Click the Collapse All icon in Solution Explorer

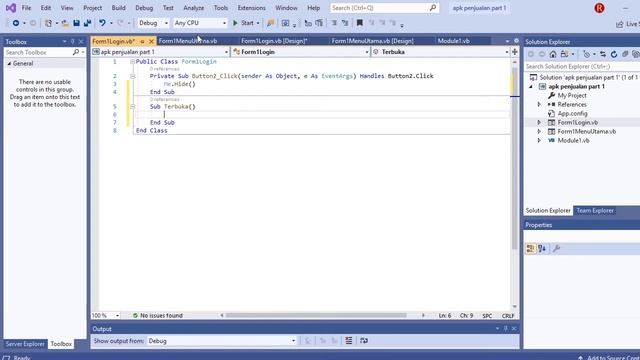tap(625, 54)
